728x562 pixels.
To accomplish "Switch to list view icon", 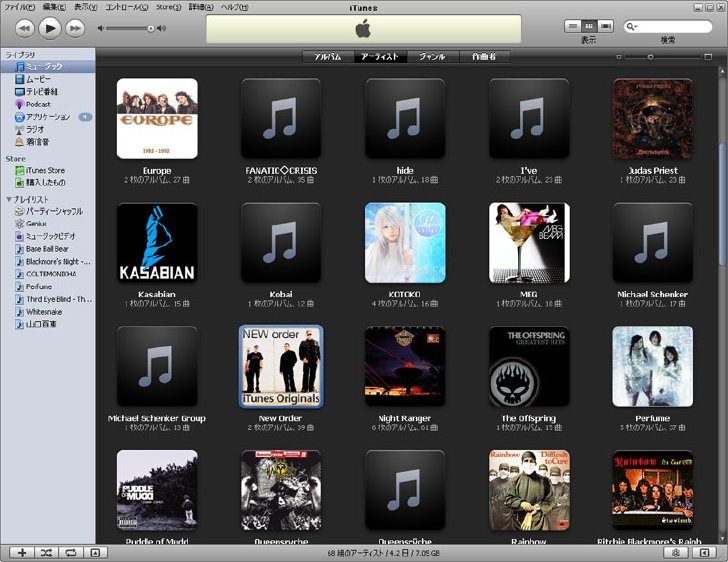I will point(573,26).
